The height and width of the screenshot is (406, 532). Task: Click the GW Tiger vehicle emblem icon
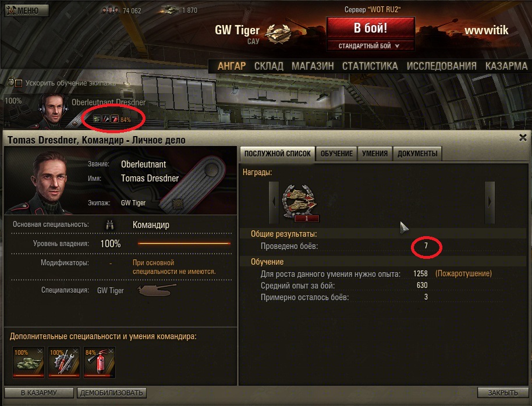click(278, 34)
